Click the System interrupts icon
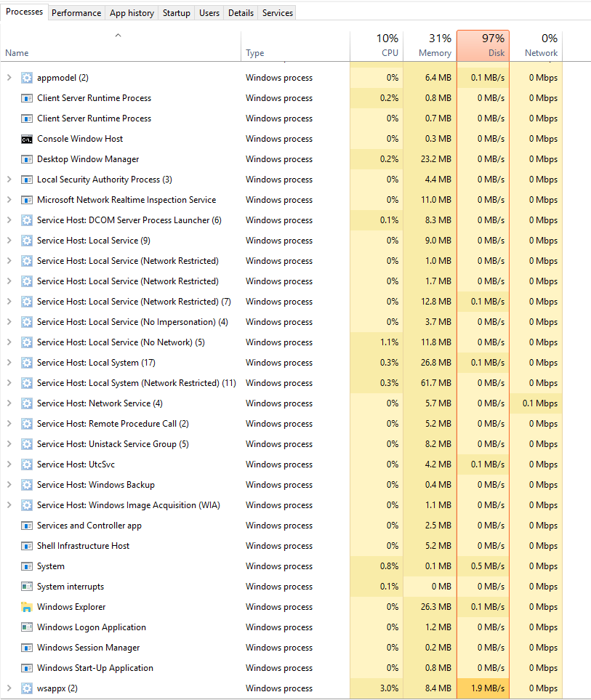591x700 pixels. pyautogui.click(x=27, y=587)
